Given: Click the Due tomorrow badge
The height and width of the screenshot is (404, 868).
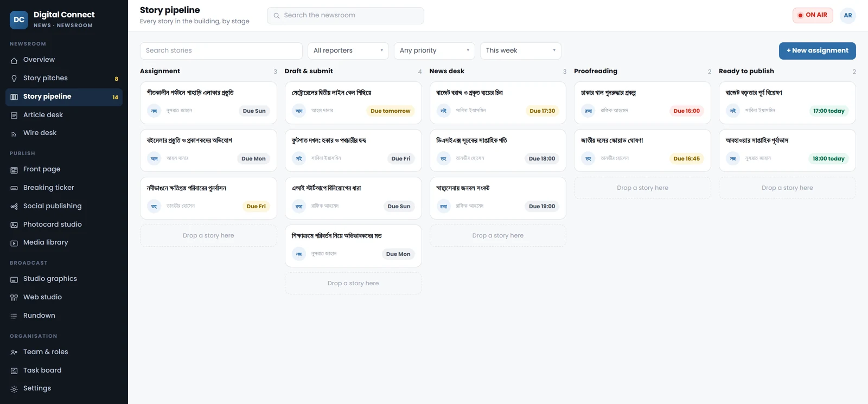Looking at the screenshot, I should pos(391,111).
